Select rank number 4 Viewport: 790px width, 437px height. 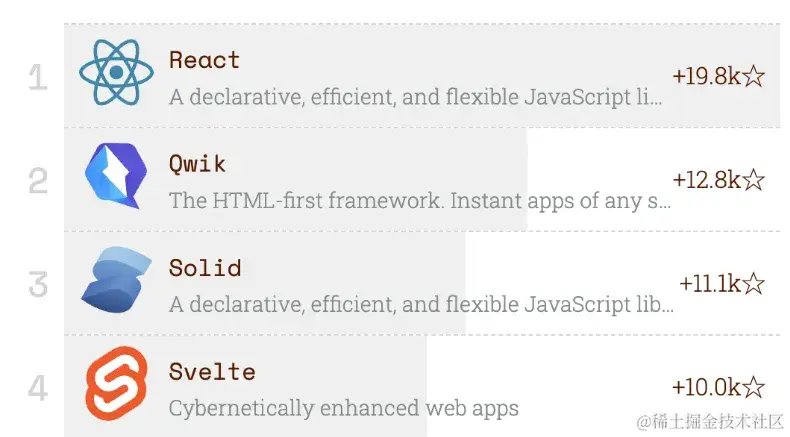(x=38, y=388)
